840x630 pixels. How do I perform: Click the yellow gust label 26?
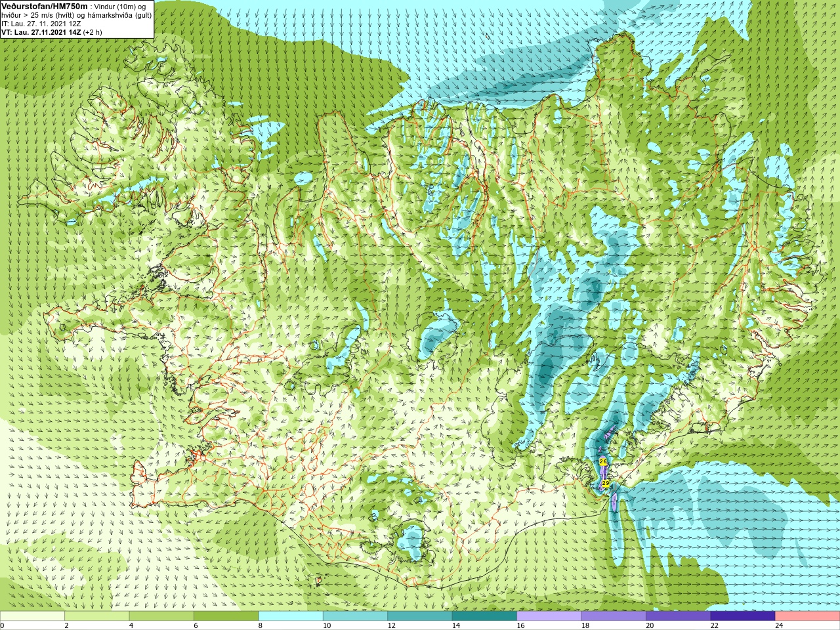pos(603,462)
